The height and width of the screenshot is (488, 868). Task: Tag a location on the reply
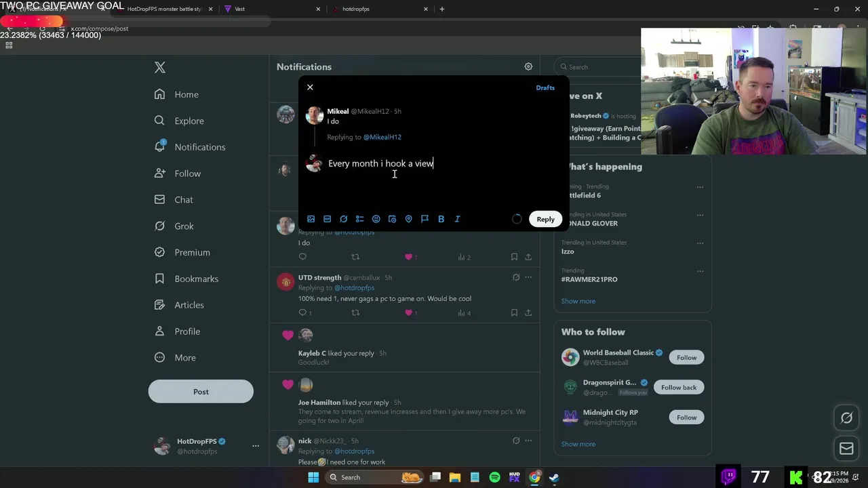click(408, 219)
